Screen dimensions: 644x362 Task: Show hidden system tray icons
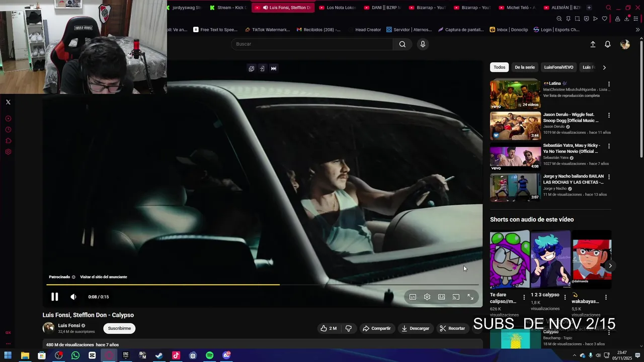point(575,355)
